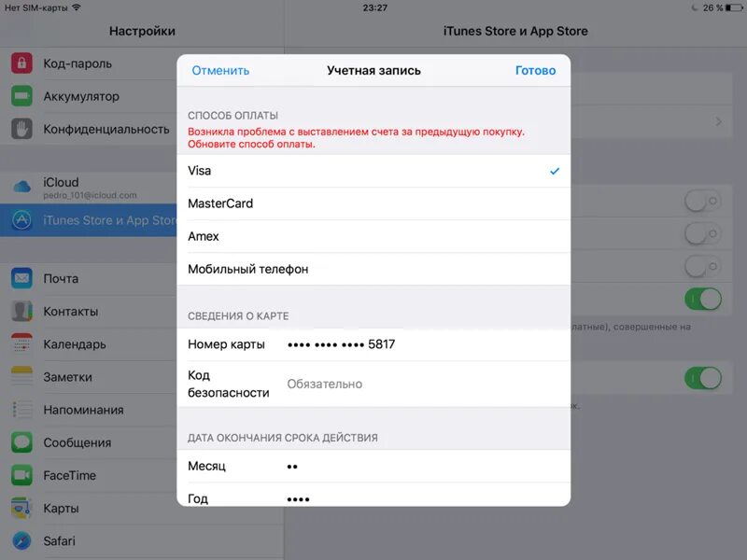Disable the lower green switch in iTunes panel

pos(703,378)
